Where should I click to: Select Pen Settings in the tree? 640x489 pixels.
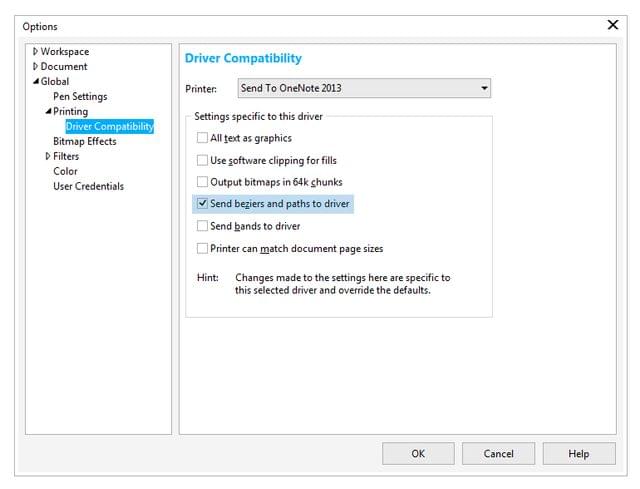pyautogui.click(x=80, y=97)
